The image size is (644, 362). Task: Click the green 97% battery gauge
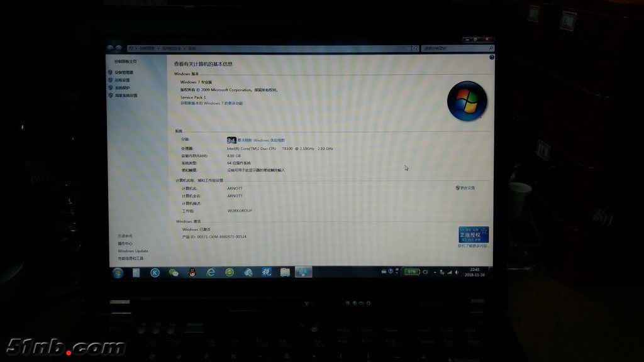[x=411, y=271]
